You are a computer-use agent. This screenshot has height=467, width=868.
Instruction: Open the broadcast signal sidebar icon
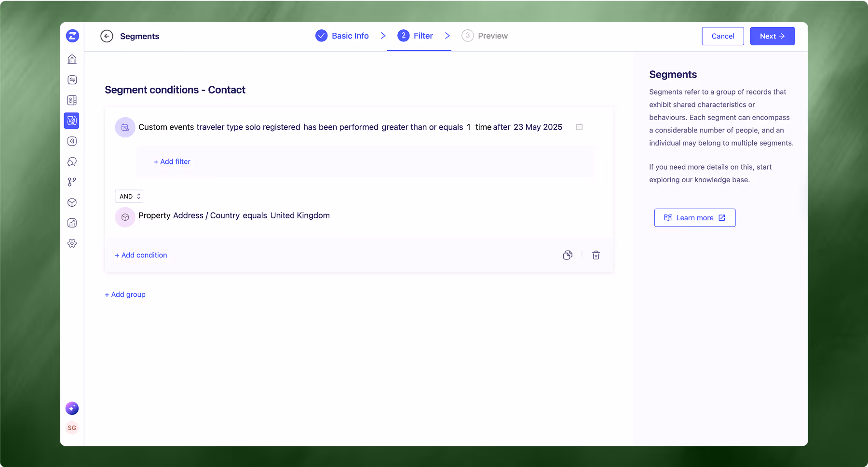click(x=72, y=141)
